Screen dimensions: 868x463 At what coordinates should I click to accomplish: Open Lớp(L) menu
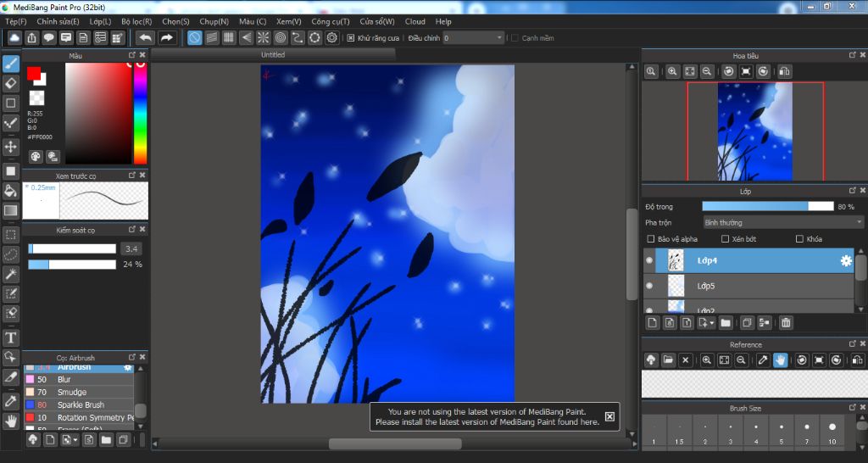point(100,21)
